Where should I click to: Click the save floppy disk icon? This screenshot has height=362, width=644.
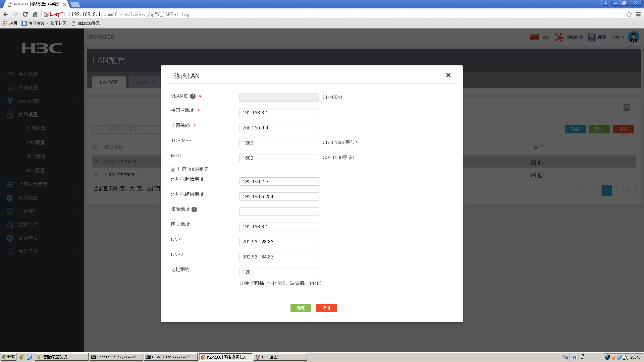pyautogui.click(x=591, y=37)
